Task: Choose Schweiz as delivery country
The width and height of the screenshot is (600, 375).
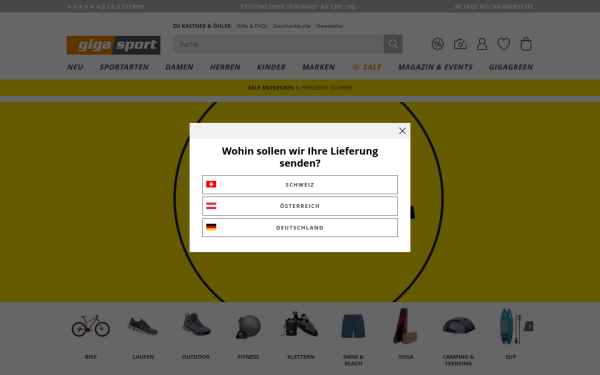Action: click(300, 184)
